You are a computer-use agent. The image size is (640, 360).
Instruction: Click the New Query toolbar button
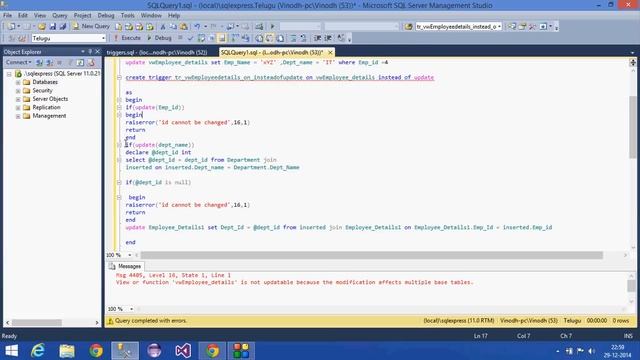click(91, 26)
